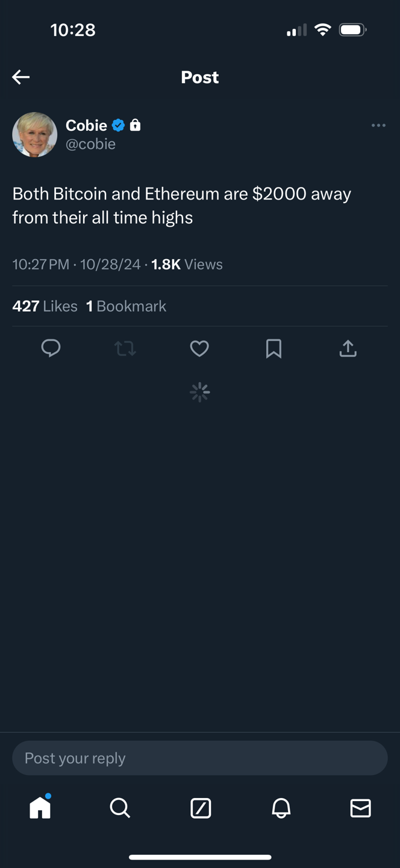Go to the Home tab
This screenshot has height=868, width=400.
(x=40, y=808)
